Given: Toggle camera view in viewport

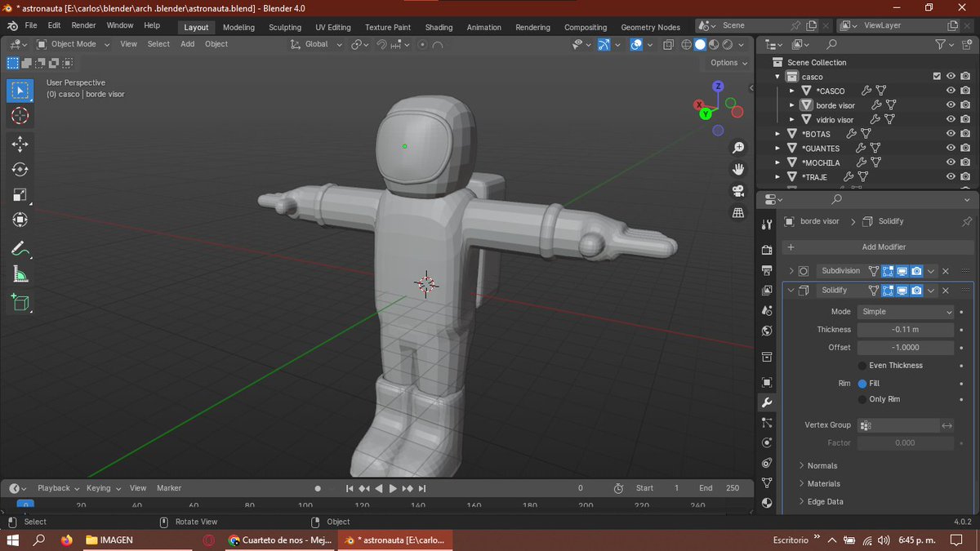Looking at the screenshot, I should click(738, 191).
